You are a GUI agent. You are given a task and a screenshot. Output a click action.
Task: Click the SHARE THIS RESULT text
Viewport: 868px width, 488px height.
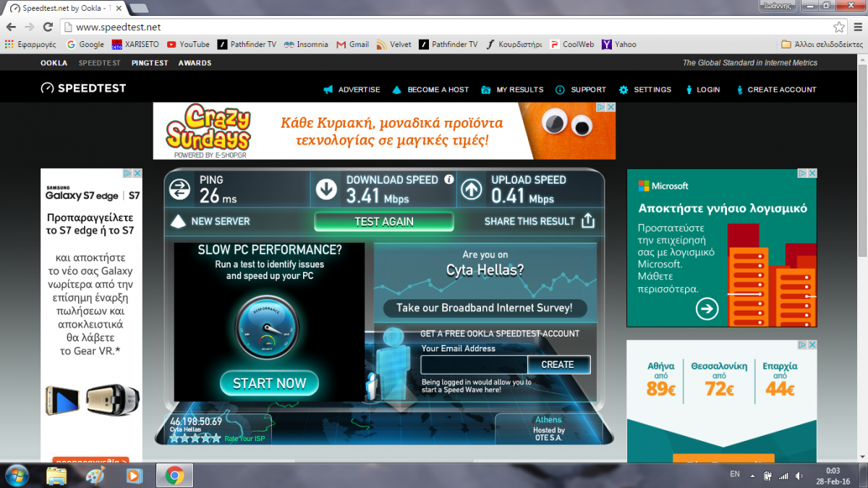pos(529,221)
